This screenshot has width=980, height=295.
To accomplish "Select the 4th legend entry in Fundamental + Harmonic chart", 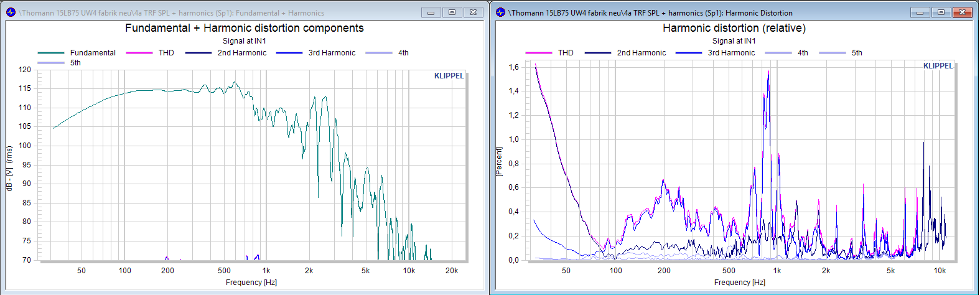I will point(403,53).
